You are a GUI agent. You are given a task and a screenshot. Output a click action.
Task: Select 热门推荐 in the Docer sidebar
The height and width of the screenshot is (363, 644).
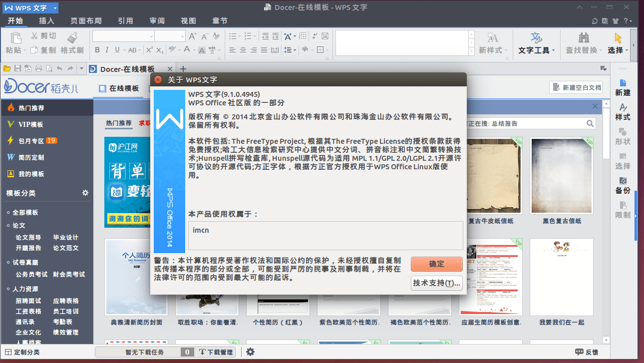coord(46,108)
